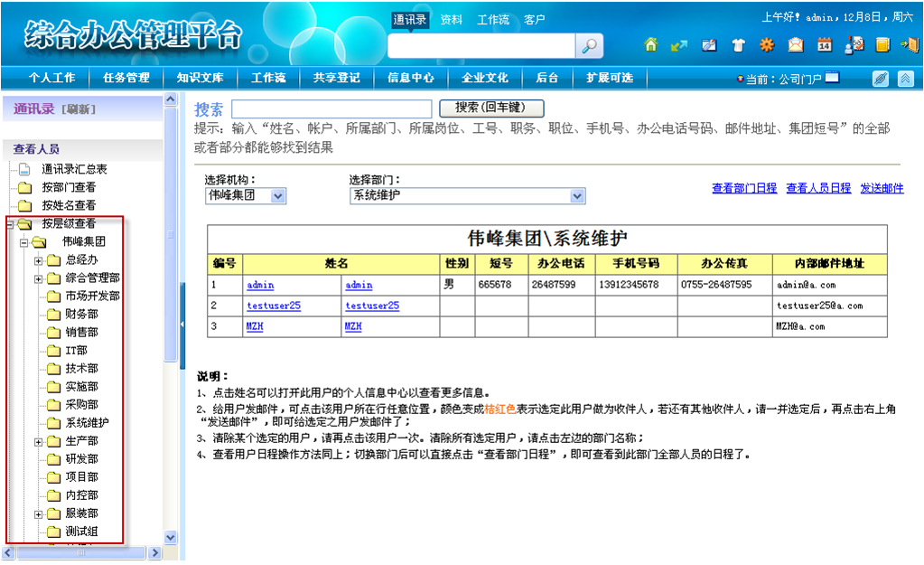
Task: Click the exit door logout icon
Action: coord(910,45)
